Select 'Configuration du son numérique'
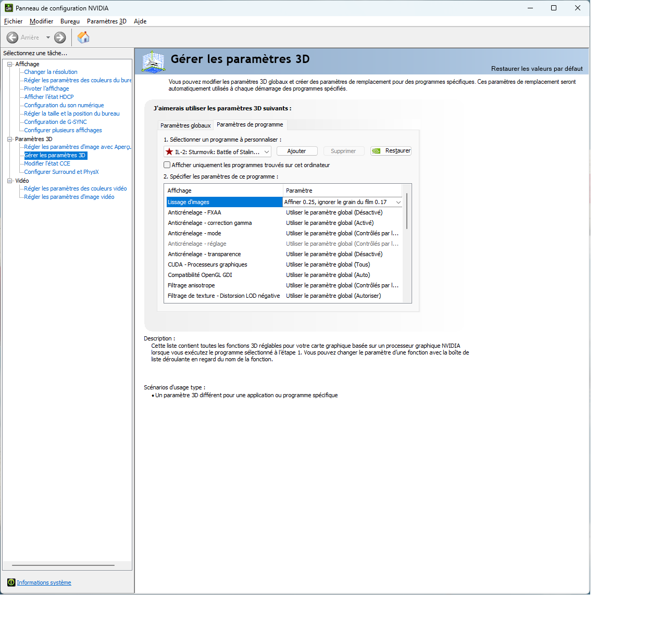 64,105
